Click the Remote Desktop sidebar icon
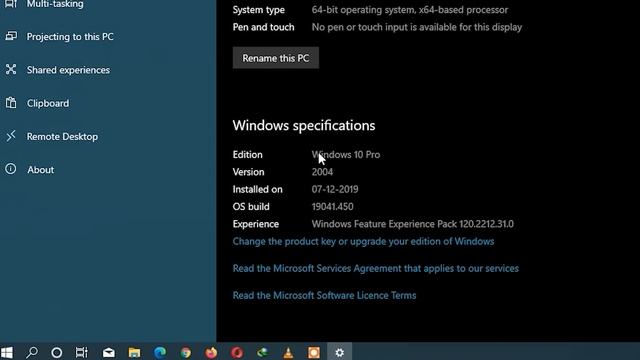 pos(11,136)
